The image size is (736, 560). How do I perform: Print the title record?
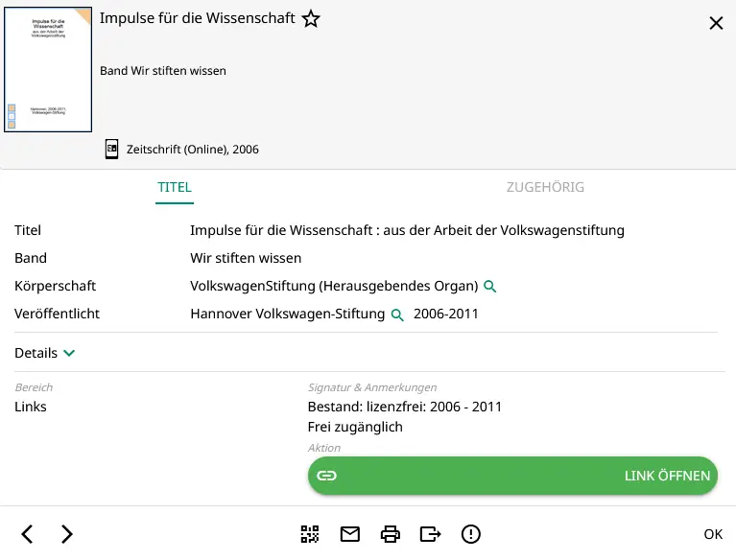tap(390, 534)
